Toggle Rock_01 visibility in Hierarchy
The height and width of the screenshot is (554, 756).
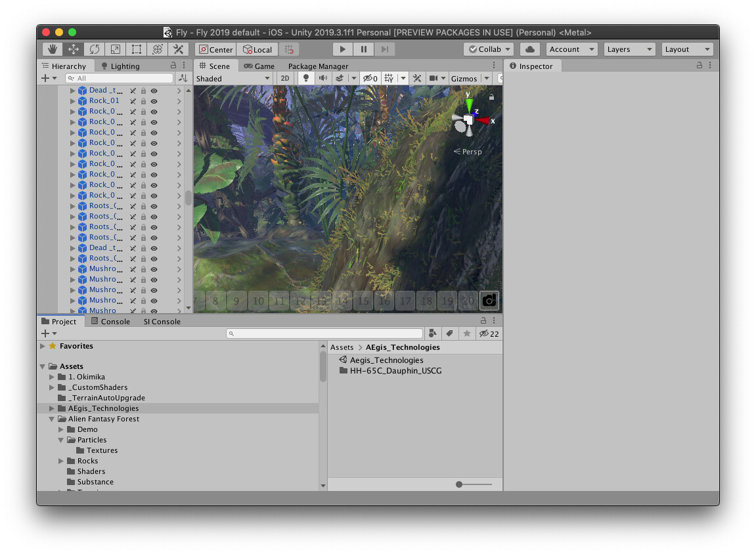click(x=153, y=100)
